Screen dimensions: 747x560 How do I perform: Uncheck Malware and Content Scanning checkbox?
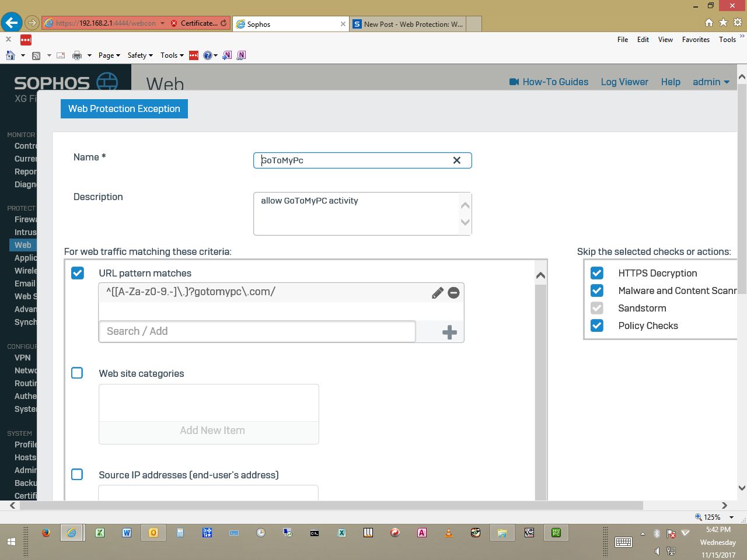click(597, 290)
